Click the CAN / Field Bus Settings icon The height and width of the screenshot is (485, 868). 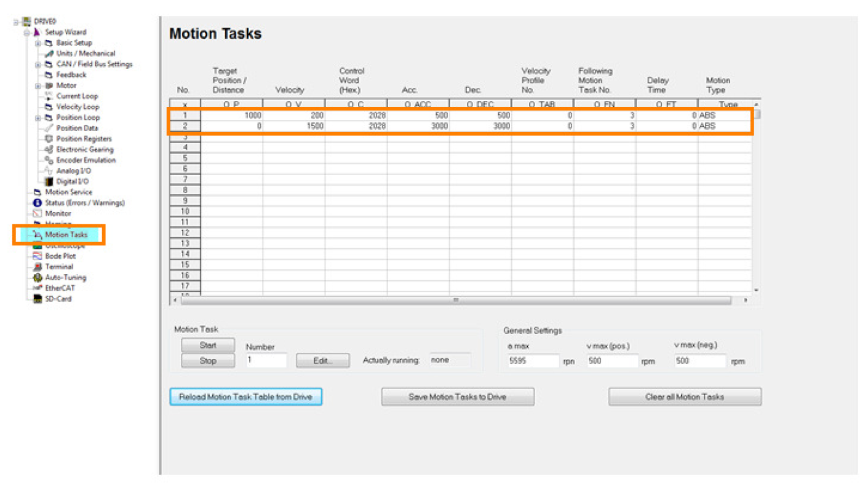(x=49, y=64)
